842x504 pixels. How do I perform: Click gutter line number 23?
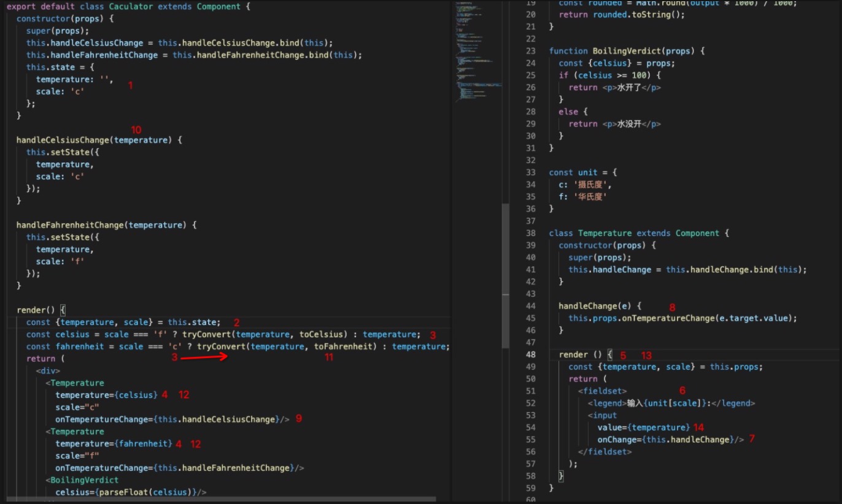(x=531, y=51)
